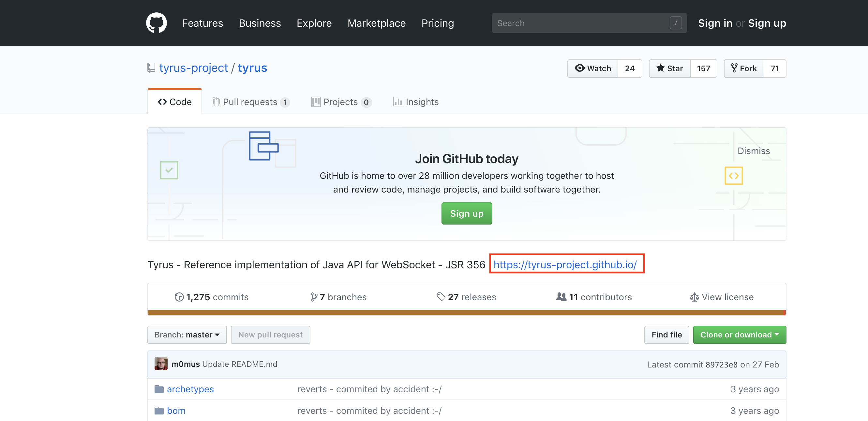
Task: Click the archetypes folder icon
Action: [x=159, y=389]
